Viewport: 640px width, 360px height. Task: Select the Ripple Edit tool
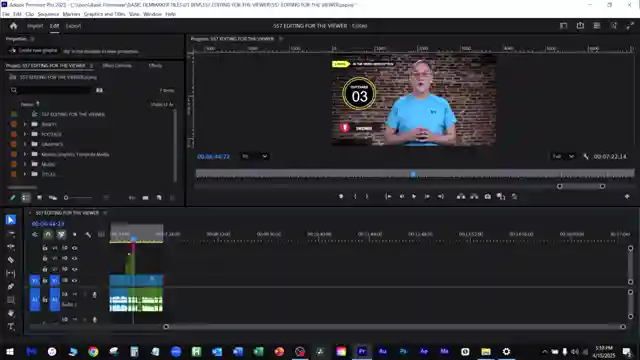tap(11, 247)
